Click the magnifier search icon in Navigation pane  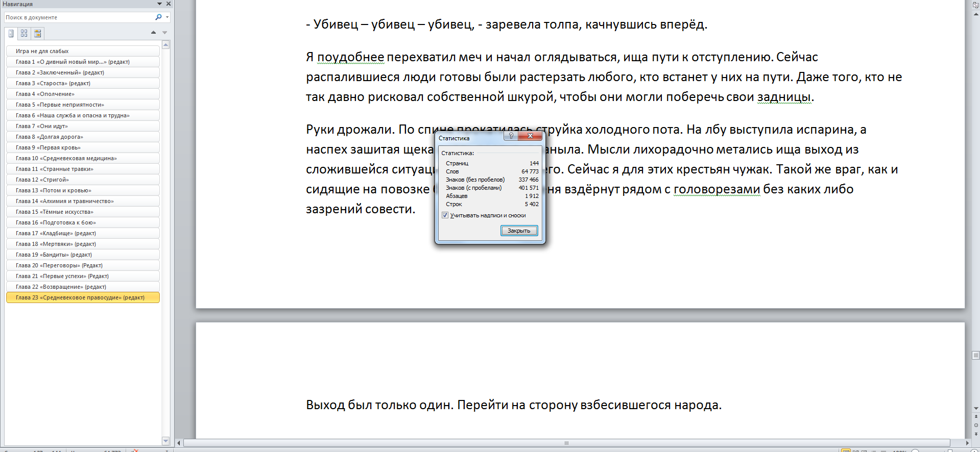coord(158,17)
